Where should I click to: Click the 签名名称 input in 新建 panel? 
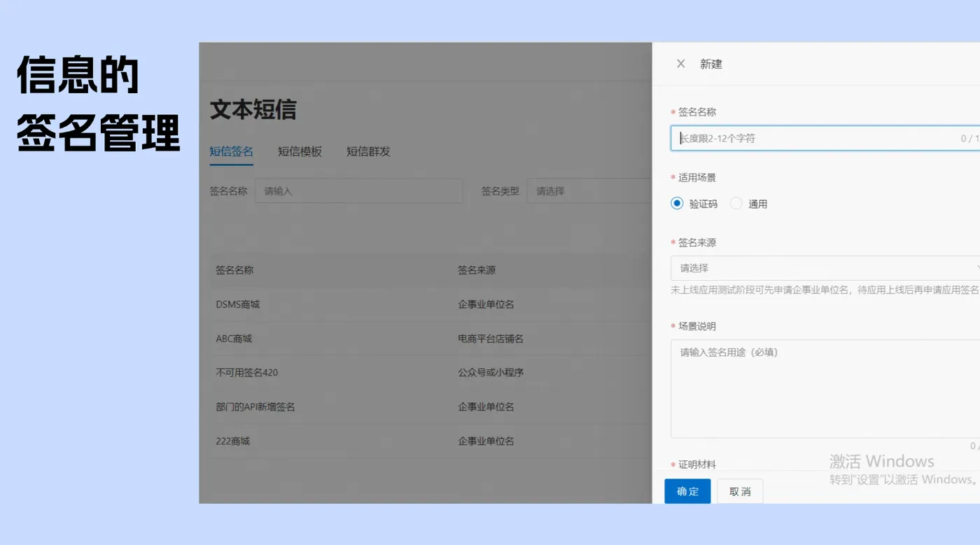pyautogui.click(x=825, y=138)
